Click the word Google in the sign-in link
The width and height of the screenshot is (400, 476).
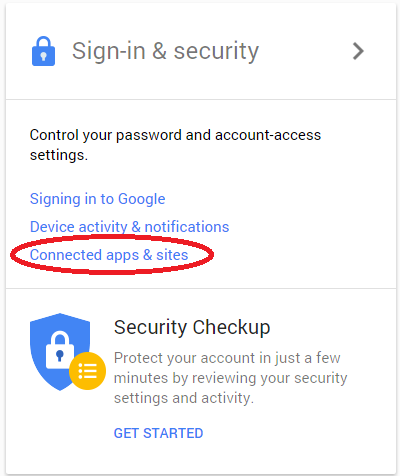coord(142,199)
